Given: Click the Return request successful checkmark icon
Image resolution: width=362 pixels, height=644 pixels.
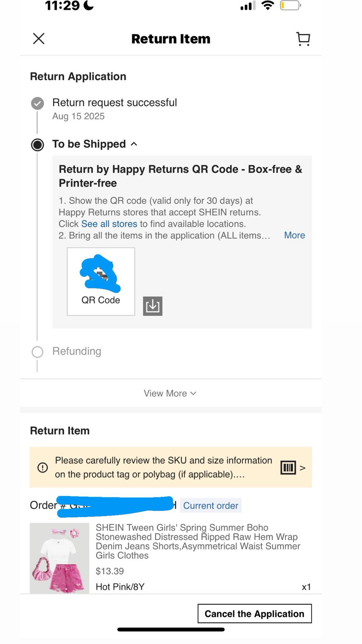Looking at the screenshot, I should click(x=37, y=103).
